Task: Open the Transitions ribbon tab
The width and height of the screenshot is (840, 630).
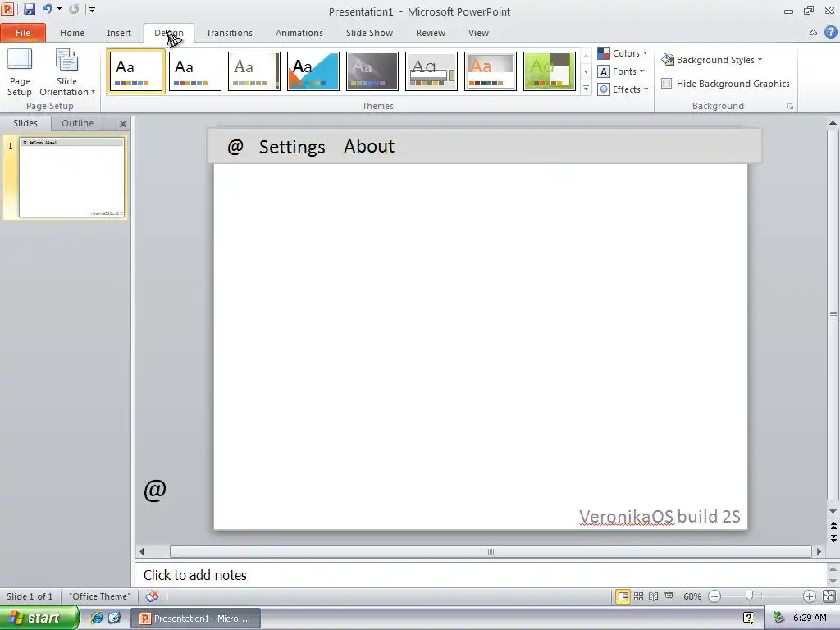Action: click(x=230, y=33)
